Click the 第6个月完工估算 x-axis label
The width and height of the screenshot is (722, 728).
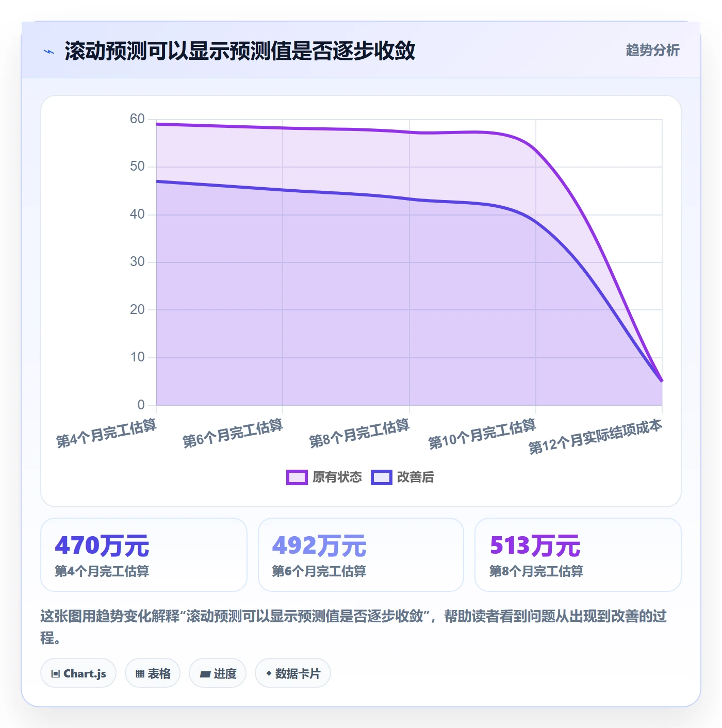tap(233, 434)
